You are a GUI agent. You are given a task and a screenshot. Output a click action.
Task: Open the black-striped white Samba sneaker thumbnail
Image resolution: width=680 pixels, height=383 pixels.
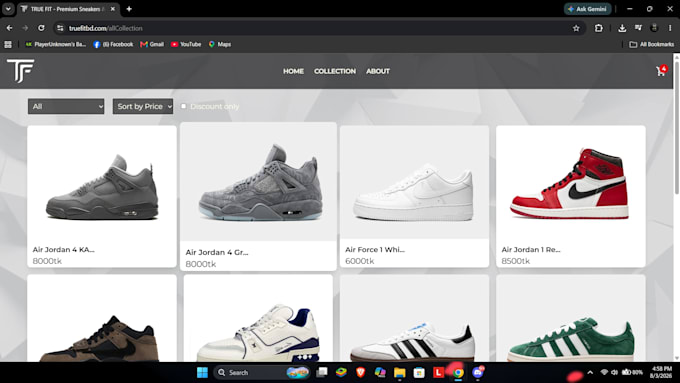(x=415, y=318)
